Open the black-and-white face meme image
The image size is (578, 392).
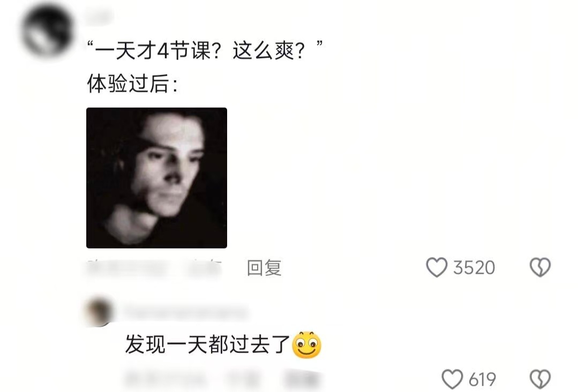point(156,178)
